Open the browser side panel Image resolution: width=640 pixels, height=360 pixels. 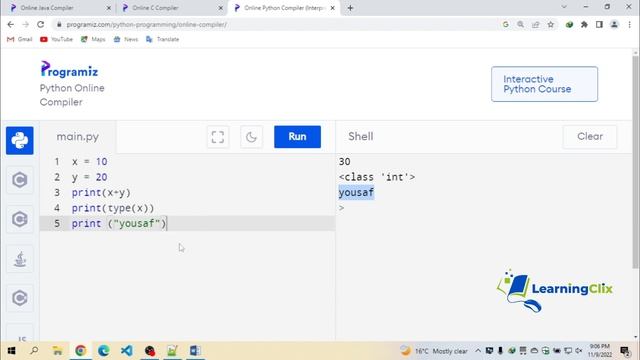click(599, 24)
